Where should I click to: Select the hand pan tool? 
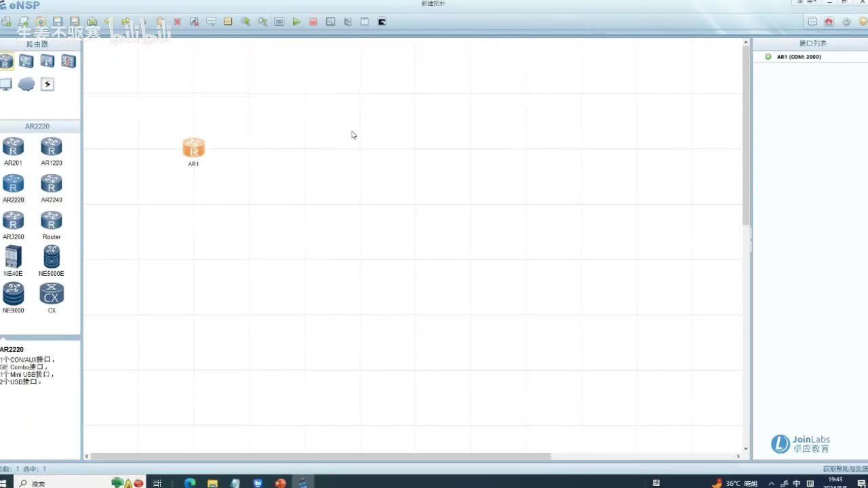click(160, 22)
